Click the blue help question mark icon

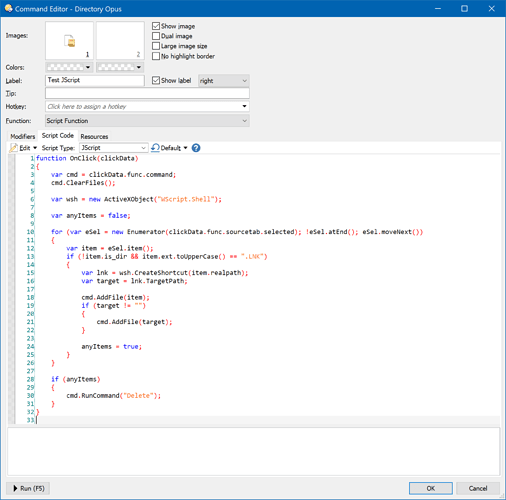pyautogui.click(x=196, y=148)
